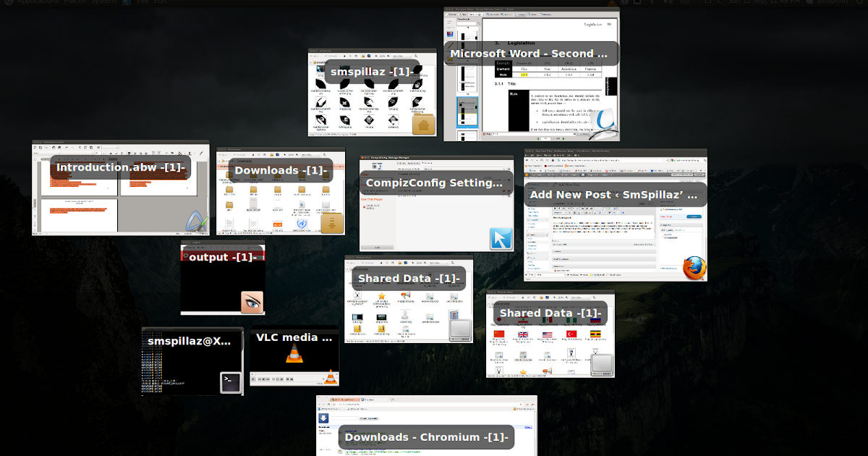Select the 'VLC media …' window title
This screenshot has width=868, height=456.
[294, 337]
